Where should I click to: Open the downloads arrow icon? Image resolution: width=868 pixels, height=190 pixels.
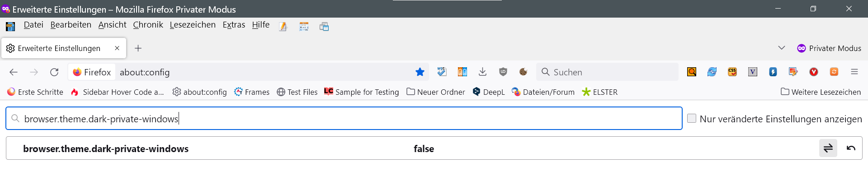tap(482, 72)
